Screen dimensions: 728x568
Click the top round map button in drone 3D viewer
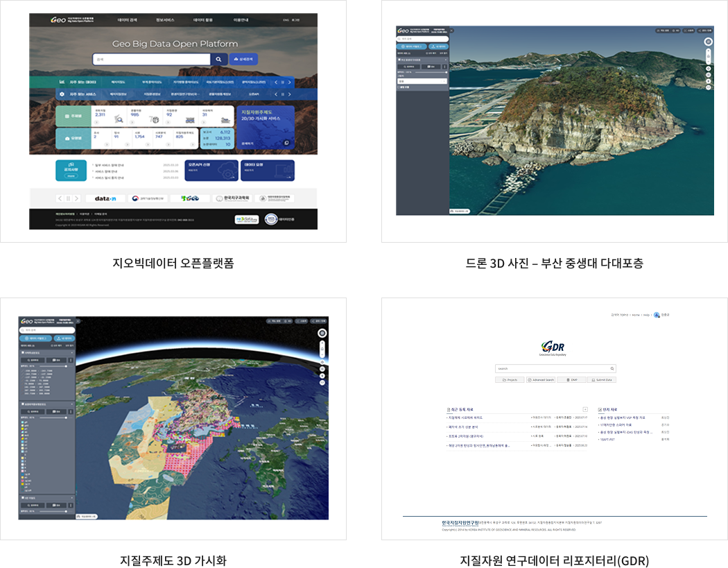pyautogui.click(x=708, y=42)
